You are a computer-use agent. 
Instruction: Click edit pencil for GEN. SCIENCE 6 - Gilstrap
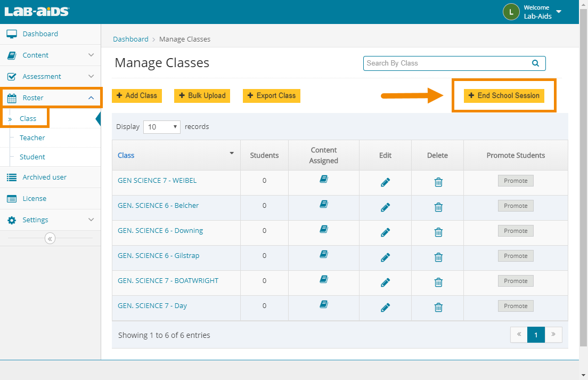pyautogui.click(x=385, y=257)
